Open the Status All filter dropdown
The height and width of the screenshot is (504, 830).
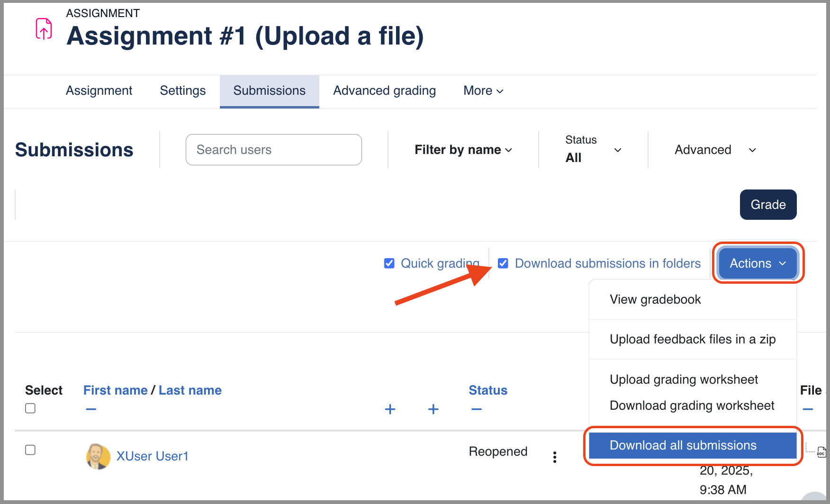click(593, 149)
